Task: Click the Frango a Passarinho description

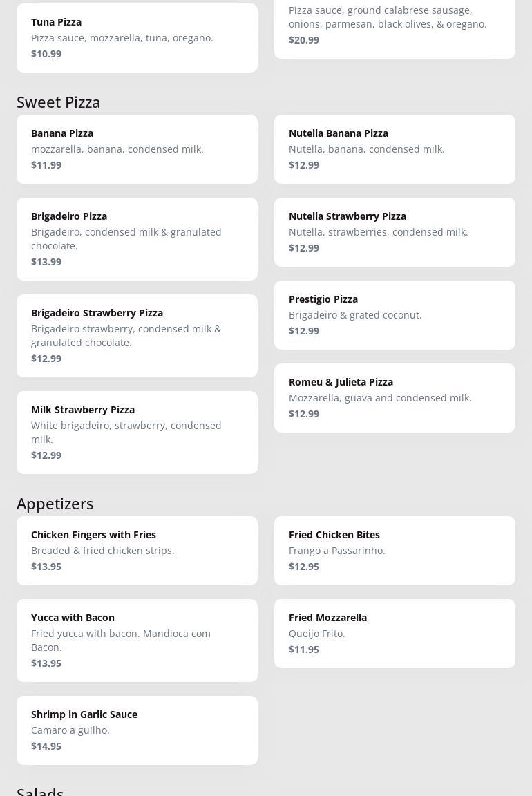Action: click(337, 551)
